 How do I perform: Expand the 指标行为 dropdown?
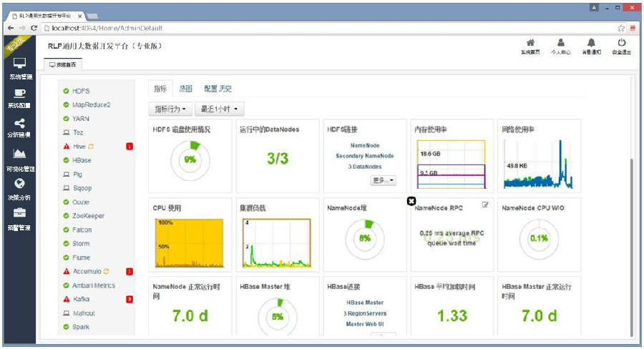tap(170, 109)
